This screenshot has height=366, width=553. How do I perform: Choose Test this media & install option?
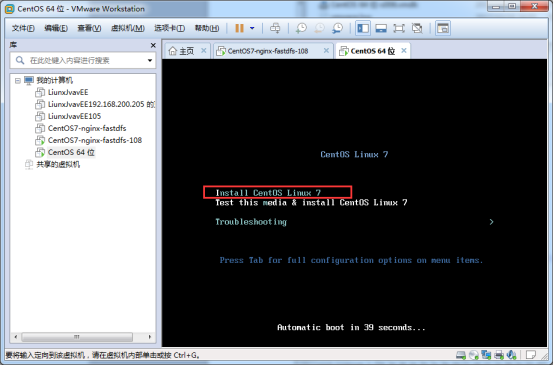pyautogui.click(x=311, y=203)
